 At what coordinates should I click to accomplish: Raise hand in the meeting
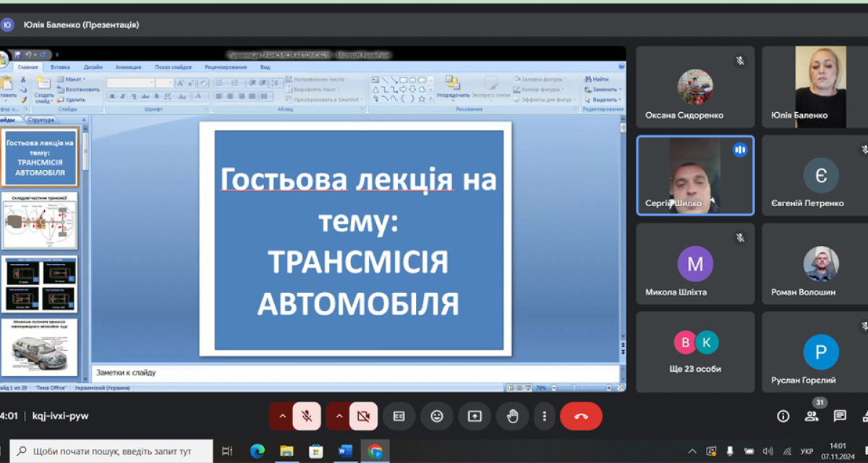click(x=513, y=416)
